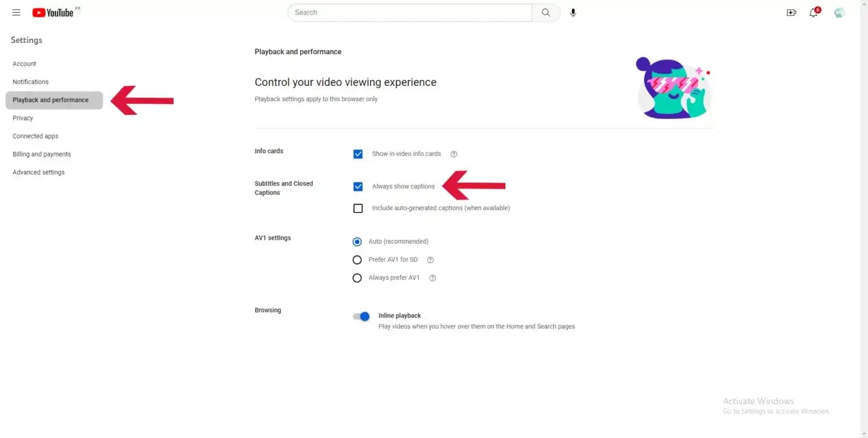Select Always prefer AV1 radio

pyautogui.click(x=357, y=278)
